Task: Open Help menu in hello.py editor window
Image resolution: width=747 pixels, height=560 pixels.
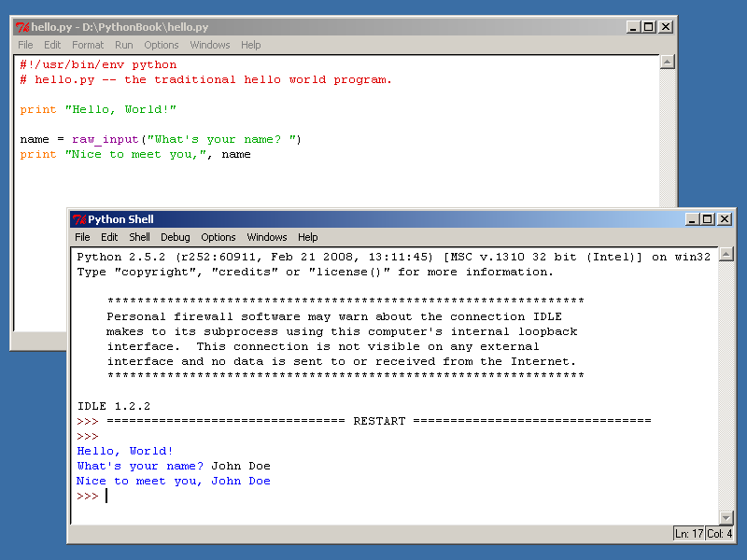Action: pyautogui.click(x=250, y=45)
